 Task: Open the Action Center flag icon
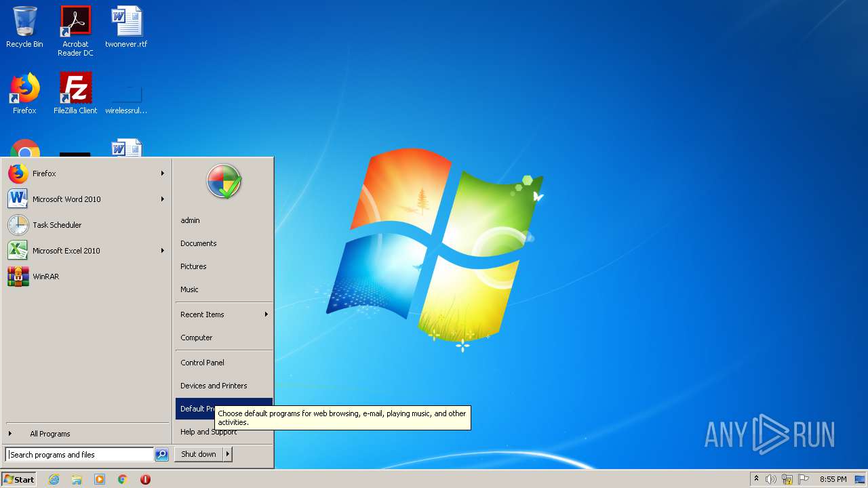click(804, 479)
